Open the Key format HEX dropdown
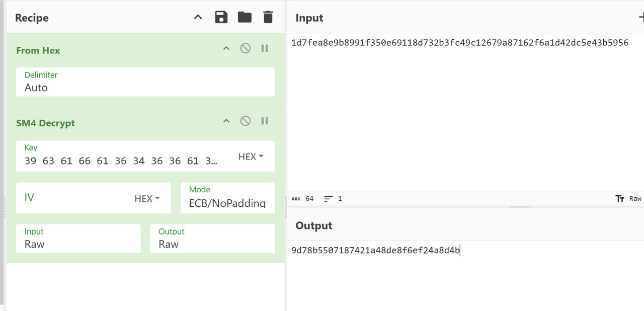Image resolution: width=644 pixels, height=311 pixels. point(251,157)
